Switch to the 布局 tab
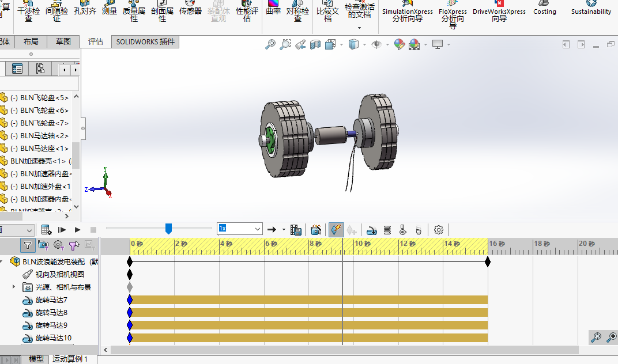This screenshot has width=618, height=364. tap(31, 41)
